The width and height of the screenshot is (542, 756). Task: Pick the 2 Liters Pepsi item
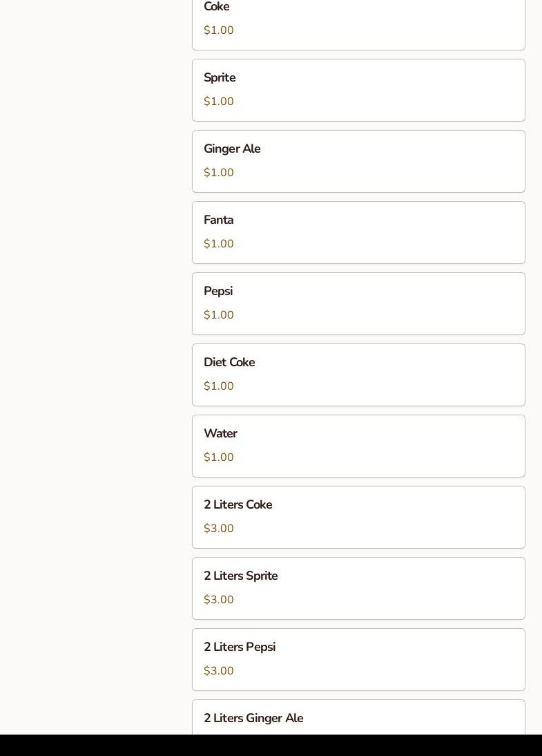(358, 659)
